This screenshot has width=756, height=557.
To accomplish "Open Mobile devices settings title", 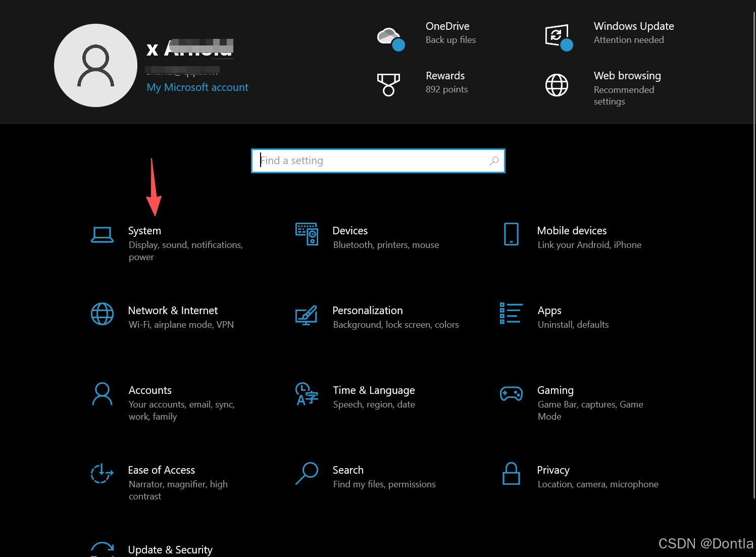I will tap(572, 231).
